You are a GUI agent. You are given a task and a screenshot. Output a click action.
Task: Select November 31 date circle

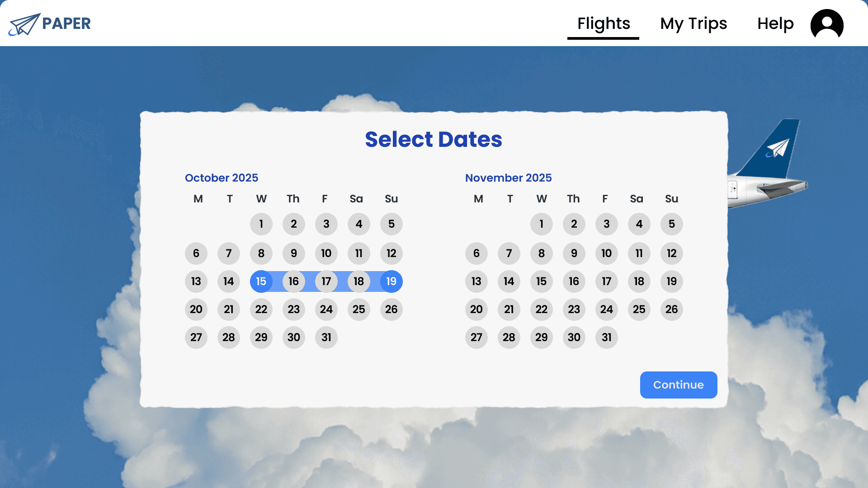click(607, 338)
